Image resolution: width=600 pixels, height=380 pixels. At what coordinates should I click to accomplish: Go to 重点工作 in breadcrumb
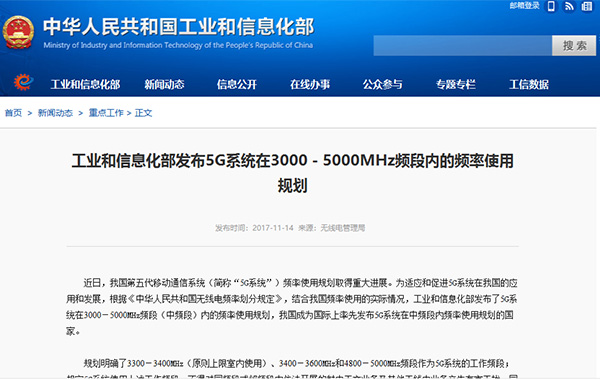106,113
